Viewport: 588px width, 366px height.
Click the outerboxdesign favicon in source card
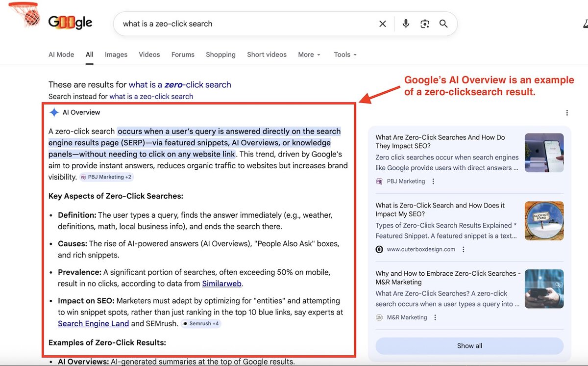coord(379,249)
